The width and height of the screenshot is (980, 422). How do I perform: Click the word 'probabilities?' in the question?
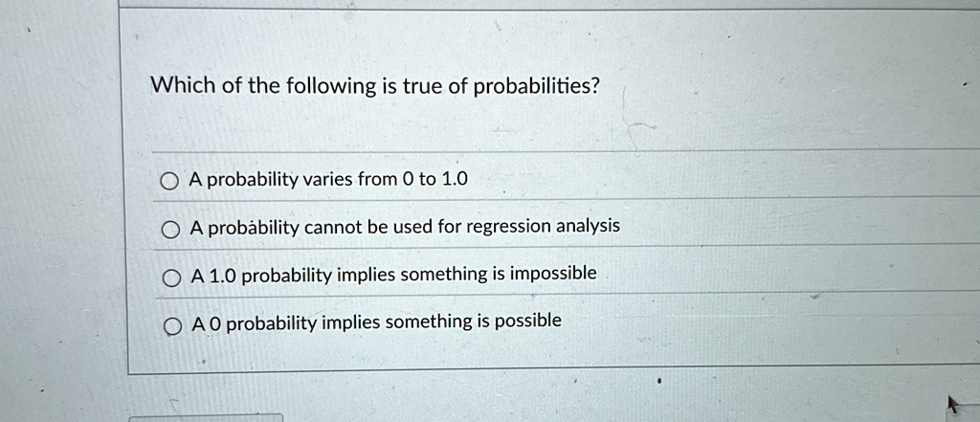pyautogui.click(x=535, y=87)
